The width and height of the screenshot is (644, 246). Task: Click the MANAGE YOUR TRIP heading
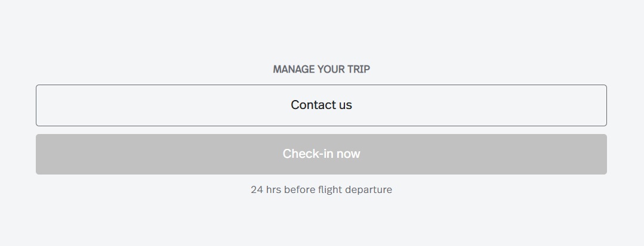coord(321,69)
